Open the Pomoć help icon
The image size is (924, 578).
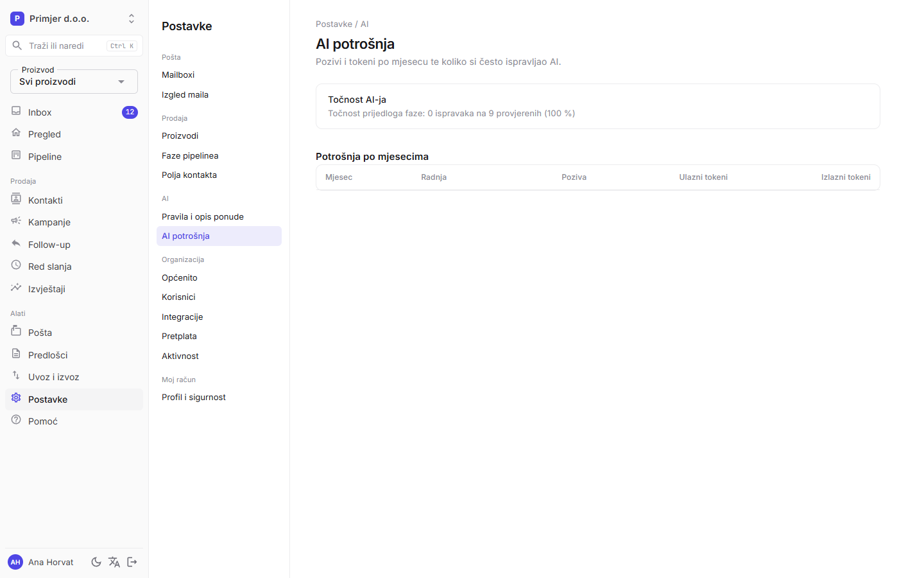tap(16, 420)
